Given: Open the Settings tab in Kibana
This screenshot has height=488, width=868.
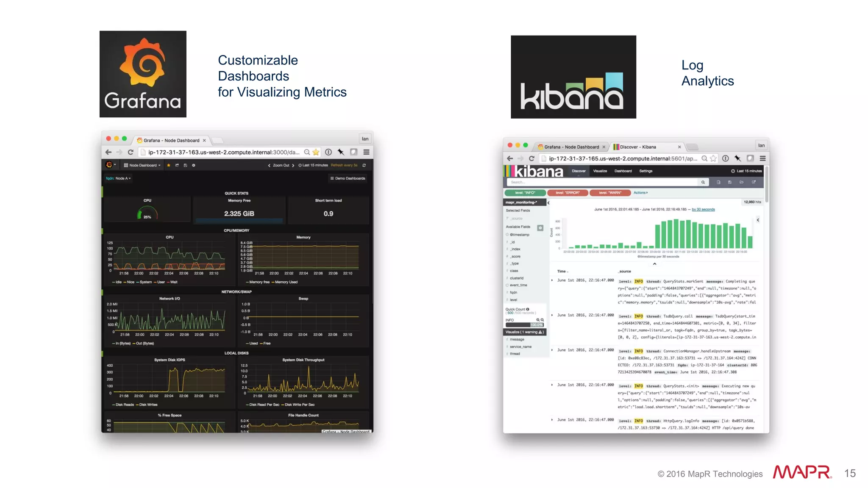Looking at the screenshot, I should (646, 171).
